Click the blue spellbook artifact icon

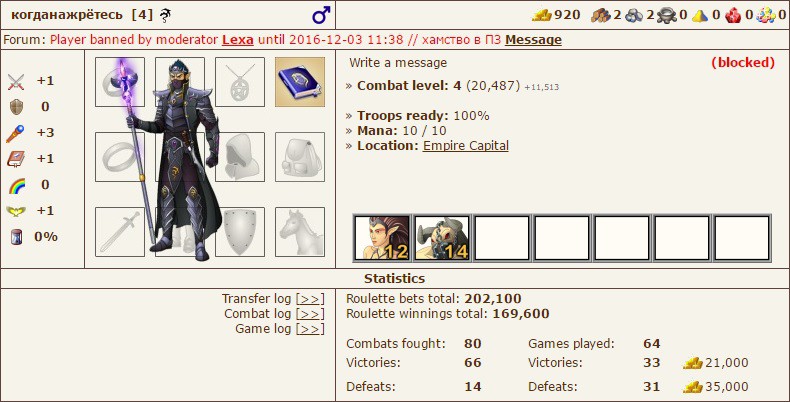(300, 82)
